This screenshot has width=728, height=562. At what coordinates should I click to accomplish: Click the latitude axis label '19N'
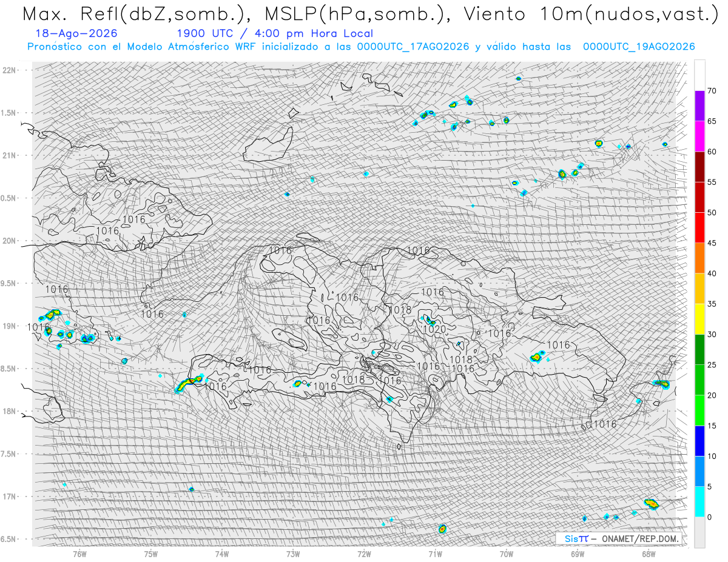[9, 326]
